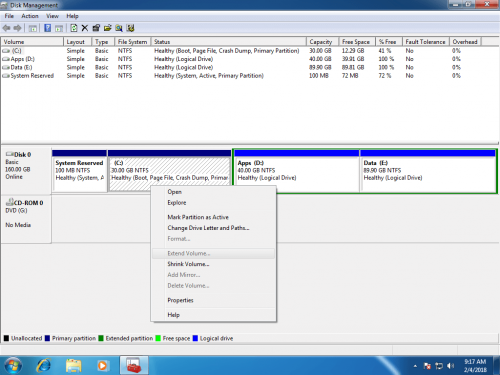The image size is (500, 375).
Task: Choose Explore in the context menu
Action: click(x=213, y=203)
